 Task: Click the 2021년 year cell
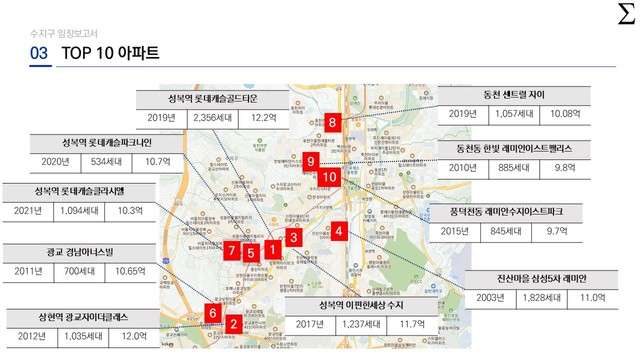pyautogui.click(x=28, y=211)
